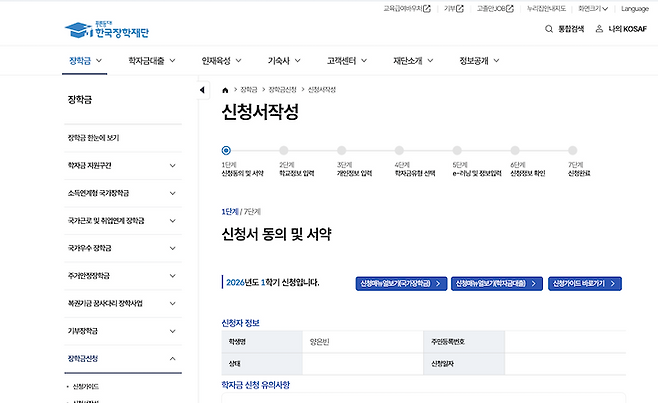Open the 기부 top link

pos(449,8)
